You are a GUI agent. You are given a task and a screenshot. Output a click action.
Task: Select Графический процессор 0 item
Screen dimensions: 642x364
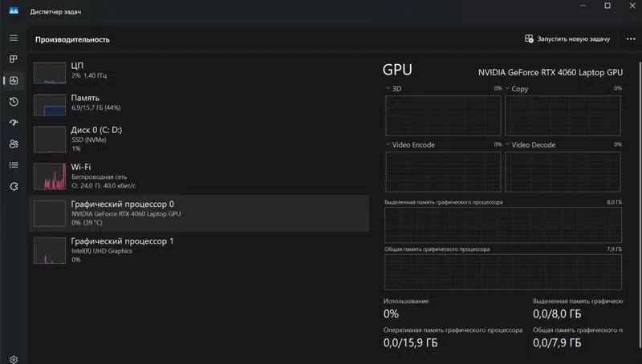[199, 213]
